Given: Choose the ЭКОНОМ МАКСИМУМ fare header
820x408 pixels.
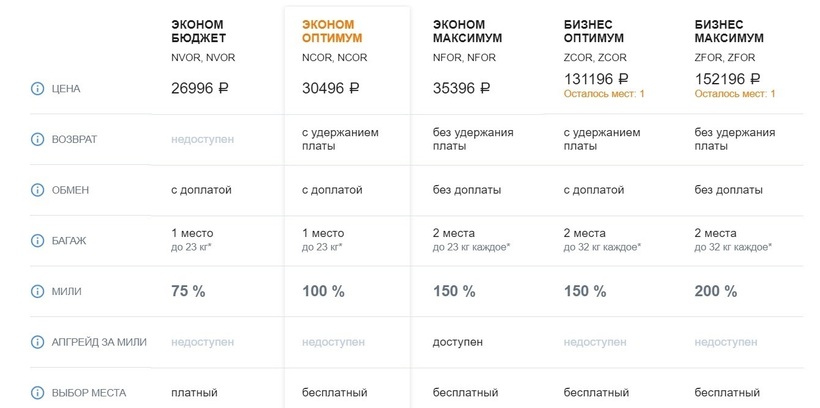Looking at the screenshot, I should (x=468, y=31).
